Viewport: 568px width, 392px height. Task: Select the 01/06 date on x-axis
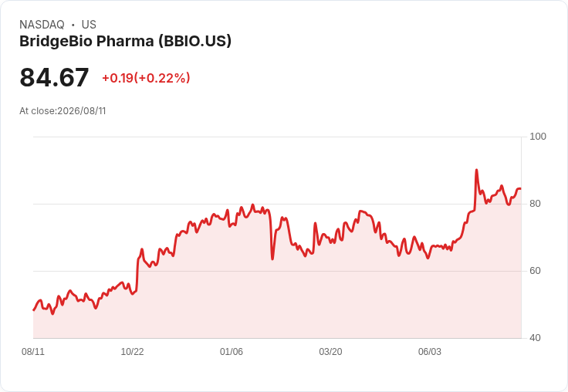(x=231, y=351)
